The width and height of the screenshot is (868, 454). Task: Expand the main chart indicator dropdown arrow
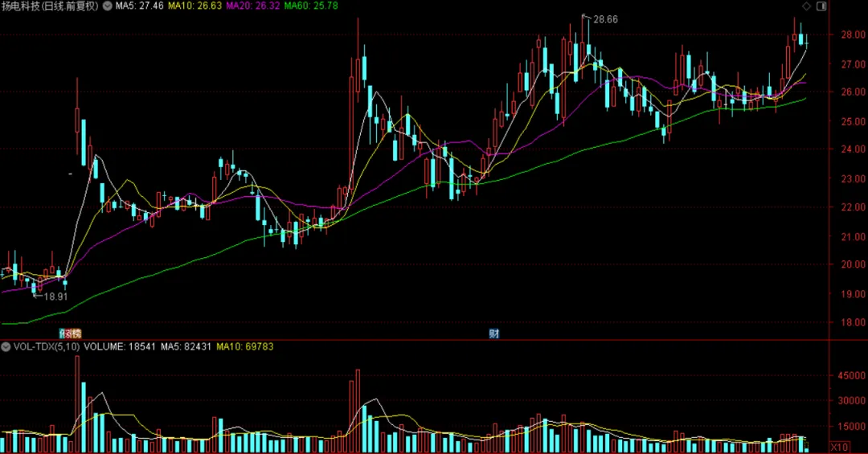[x=108, y=6]
